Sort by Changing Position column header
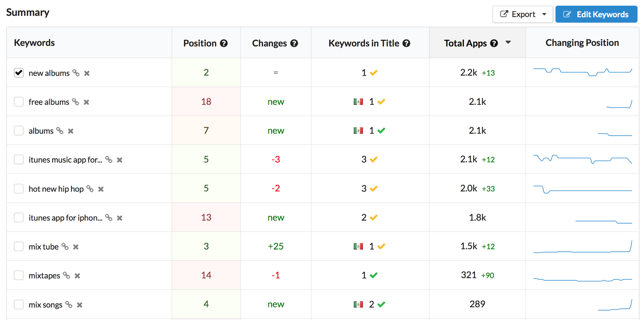Image resolution: width=644 pixels, height=320 pixels. coord(582,43)
